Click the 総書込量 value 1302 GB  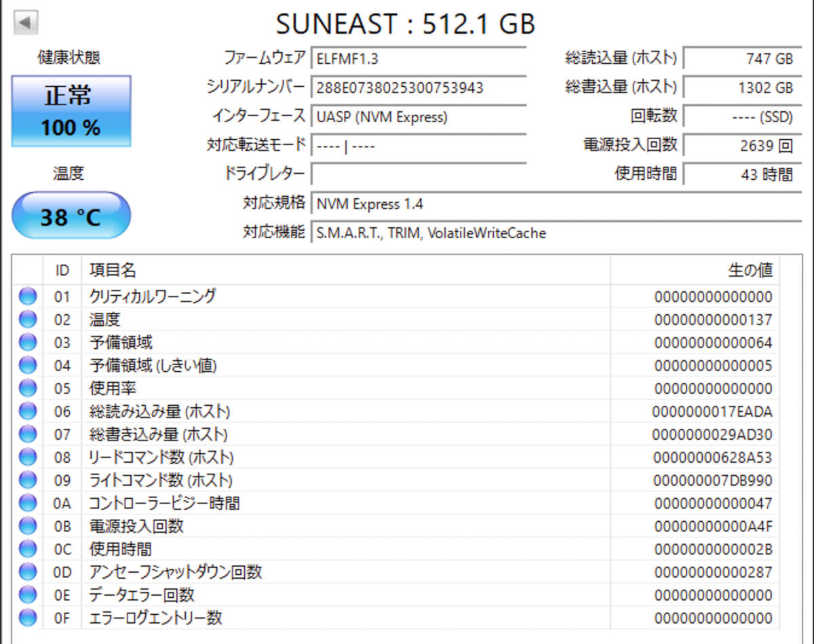pos(741,88)
